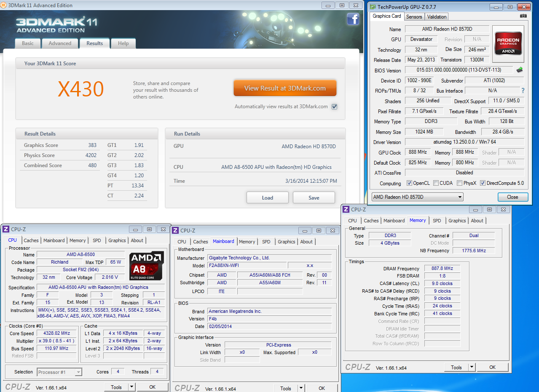Open Graphics tab in CPU-Z Mainboard window

[287, 242]
